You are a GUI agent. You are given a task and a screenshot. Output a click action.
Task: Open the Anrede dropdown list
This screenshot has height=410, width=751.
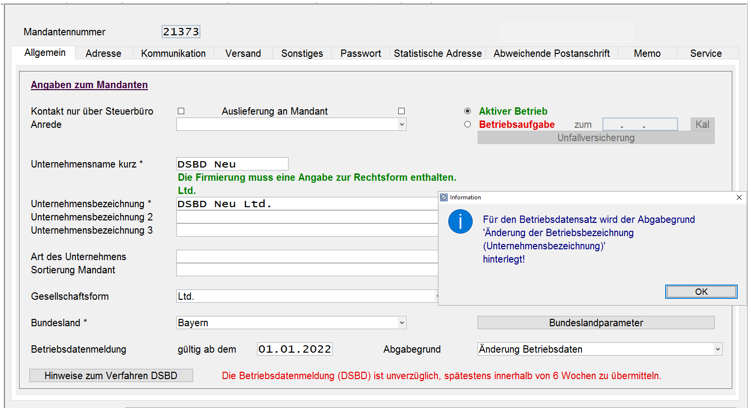point(402,125)
